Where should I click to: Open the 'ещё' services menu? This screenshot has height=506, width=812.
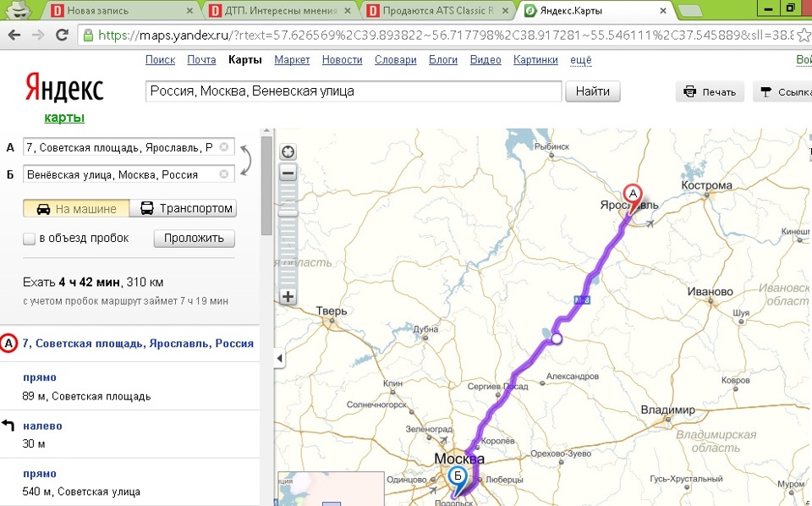point(580,59)
